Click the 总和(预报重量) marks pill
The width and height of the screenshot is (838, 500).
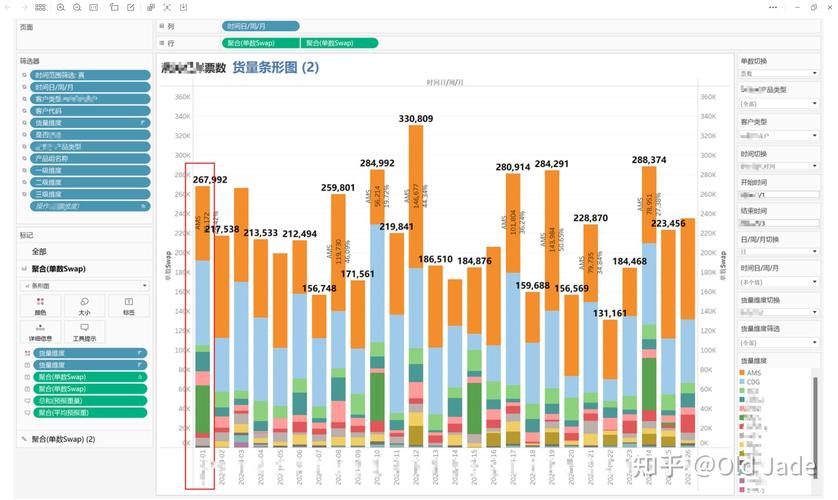point(90,401)
